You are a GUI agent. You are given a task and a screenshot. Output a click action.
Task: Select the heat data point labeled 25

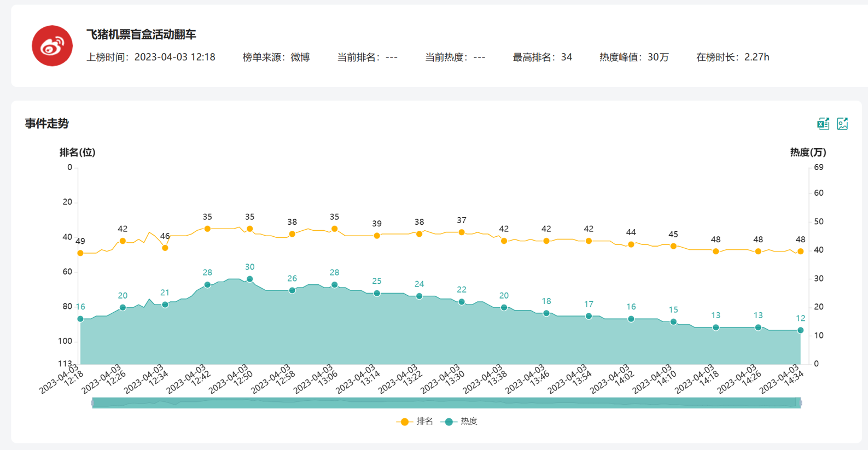[377, 294]
